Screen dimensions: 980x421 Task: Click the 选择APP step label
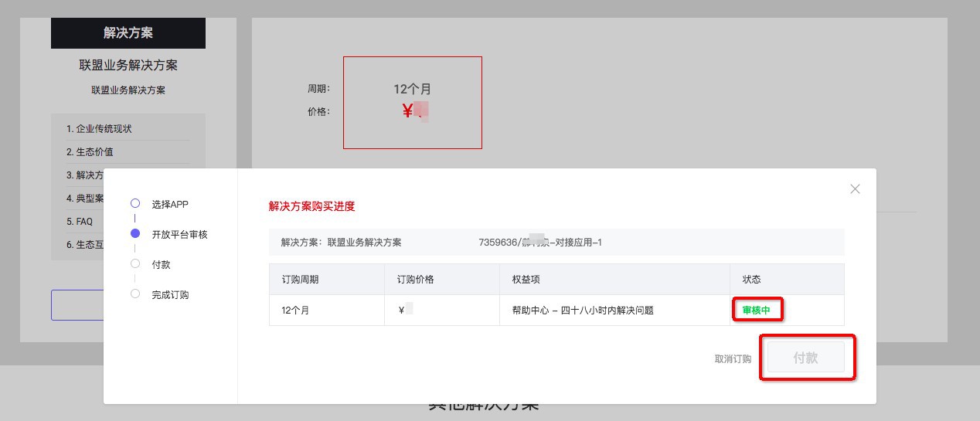point(170,205)
